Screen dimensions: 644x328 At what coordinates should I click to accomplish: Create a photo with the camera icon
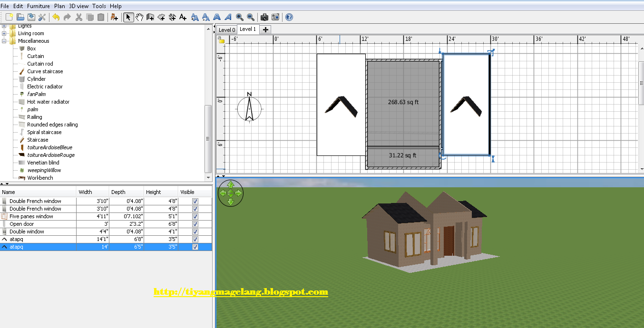pyautogui.click(x=264, y=17)
